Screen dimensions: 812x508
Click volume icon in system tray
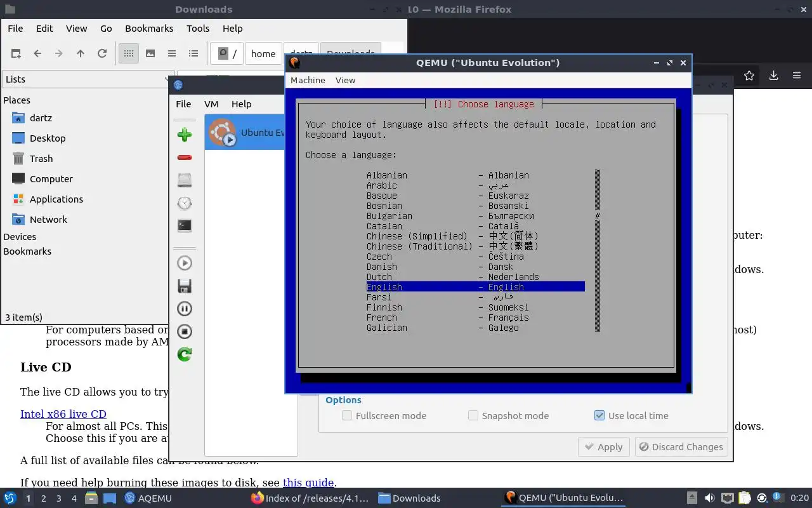coord(710,498)
